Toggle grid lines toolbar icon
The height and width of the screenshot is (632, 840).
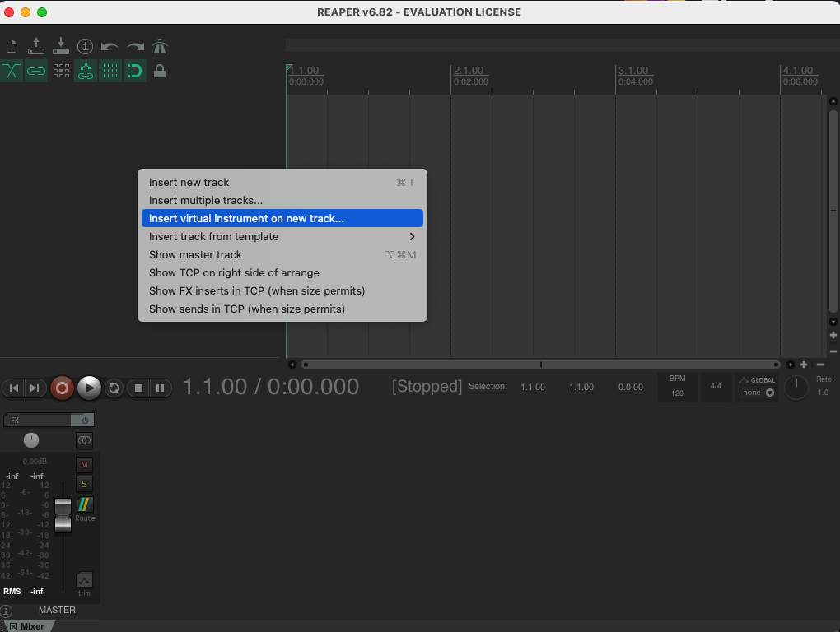click(x=110, y=71)
